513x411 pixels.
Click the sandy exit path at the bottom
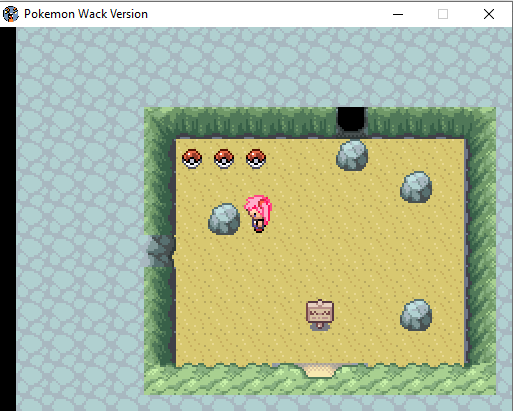pyautogui.click(x=320, y=371)
